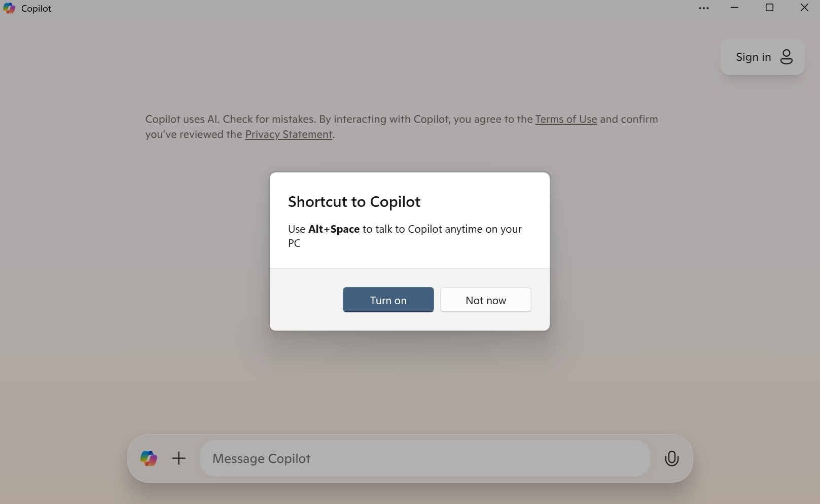Image resolution: width=820 pixels, height=504 pixels.
Task: Click the plus icon to add an attachment
Action: [x=179, y=458]
